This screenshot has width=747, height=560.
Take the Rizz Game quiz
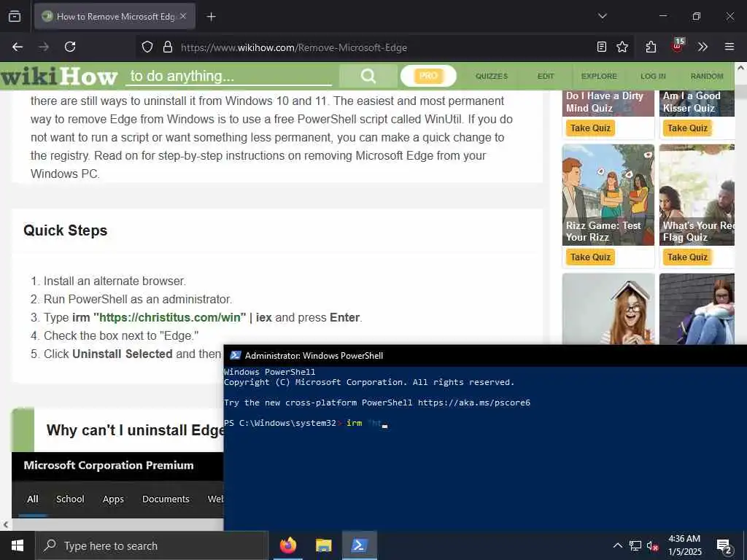pyautogui.click(x=590, y=257)
